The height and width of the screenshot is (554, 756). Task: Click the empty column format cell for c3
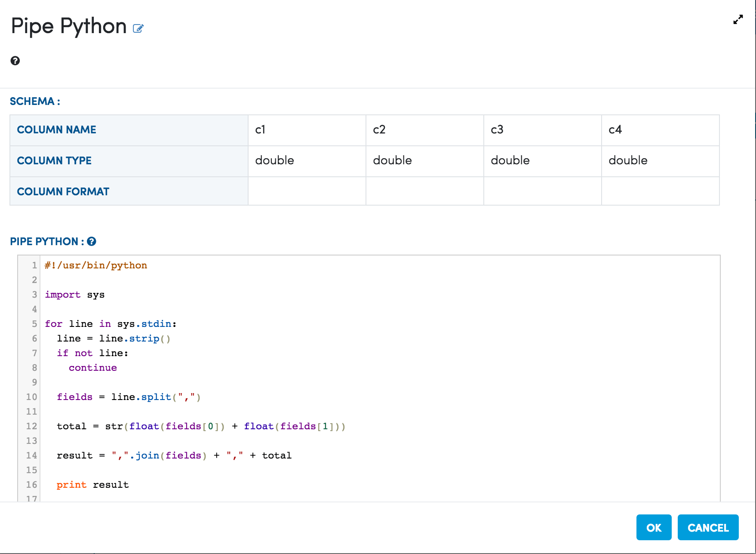coord(542,191)
